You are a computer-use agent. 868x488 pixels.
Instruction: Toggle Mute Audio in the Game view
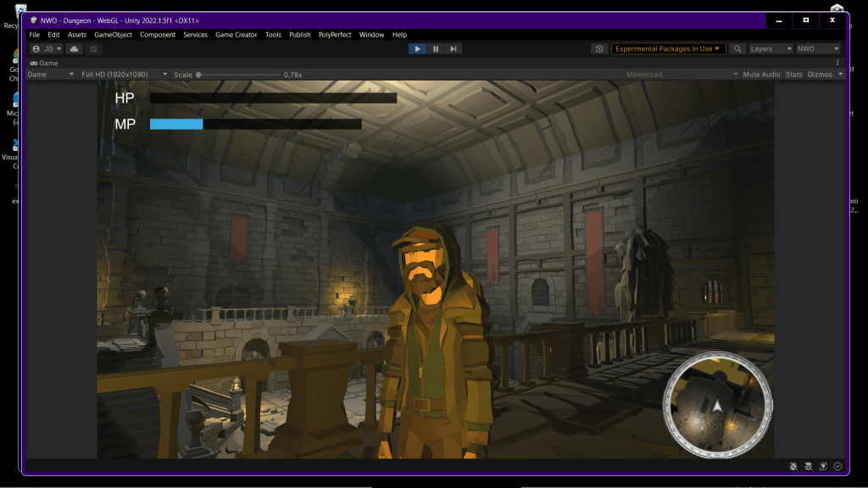pos(760,75)
